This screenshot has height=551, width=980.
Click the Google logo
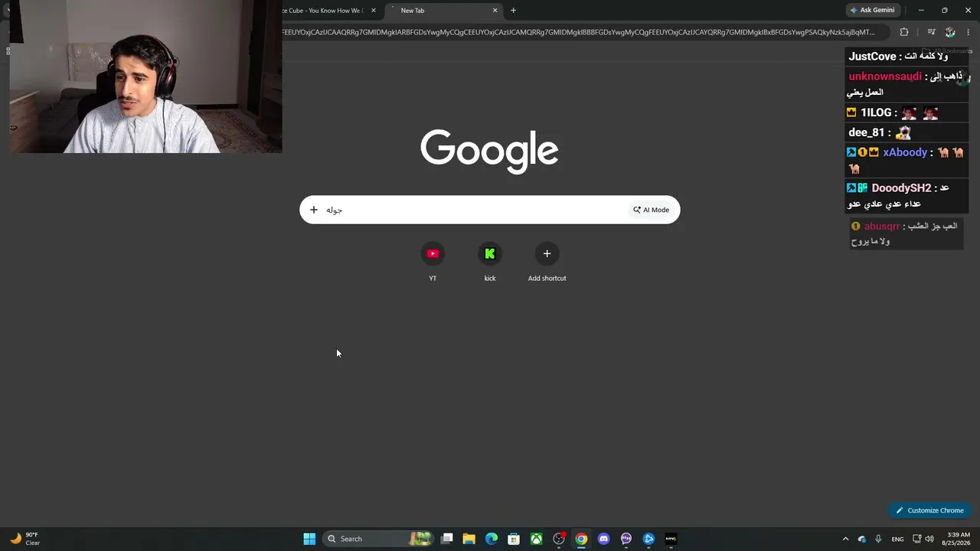[x=489, y=151]
